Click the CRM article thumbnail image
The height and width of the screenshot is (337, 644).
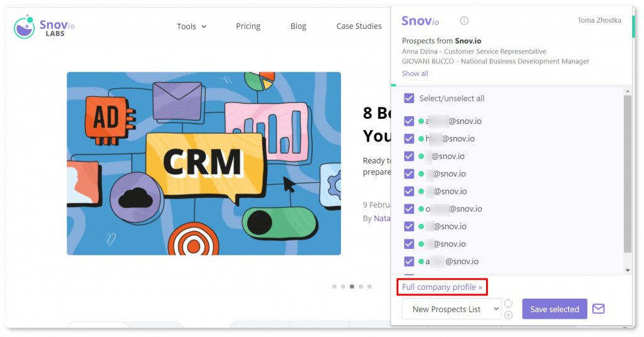(x=204, y=163)
